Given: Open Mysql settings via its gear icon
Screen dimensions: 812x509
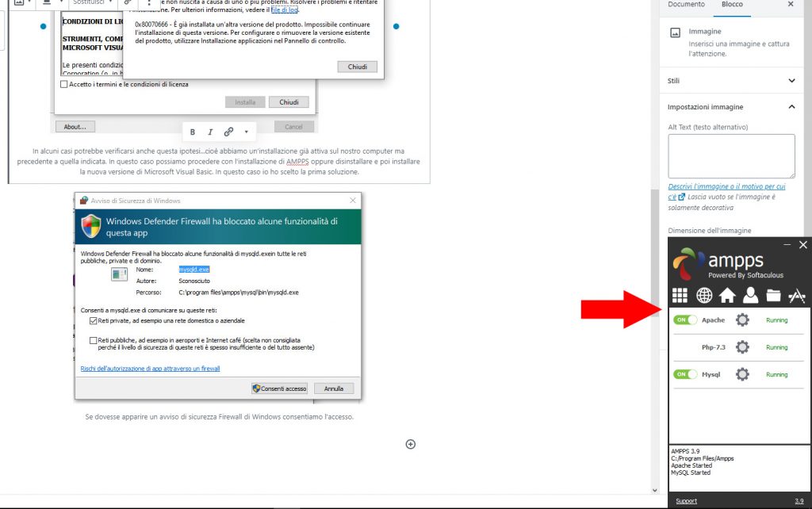Looking at the screenshot, I should point(743,373).
